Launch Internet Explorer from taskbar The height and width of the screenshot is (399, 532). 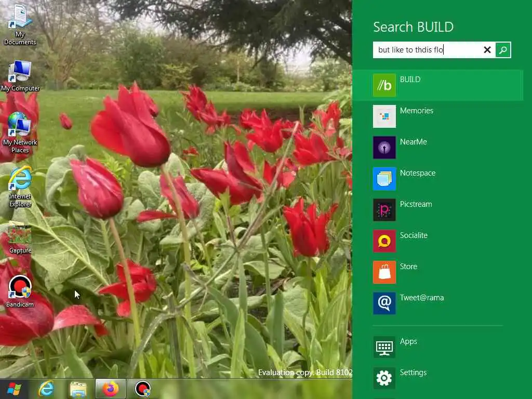(x=46, y=389)
